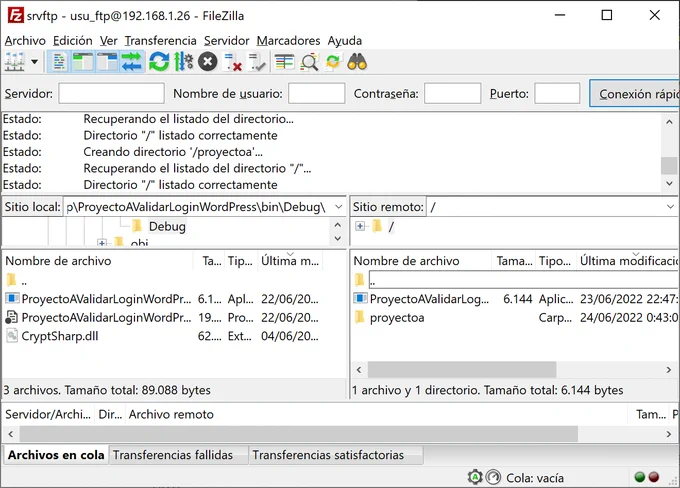This screenshot has width=680, height=488.
Task: Select local ProyectoAValidarLoginWordPr 19 KB file
Action: [x=162, y=318]
